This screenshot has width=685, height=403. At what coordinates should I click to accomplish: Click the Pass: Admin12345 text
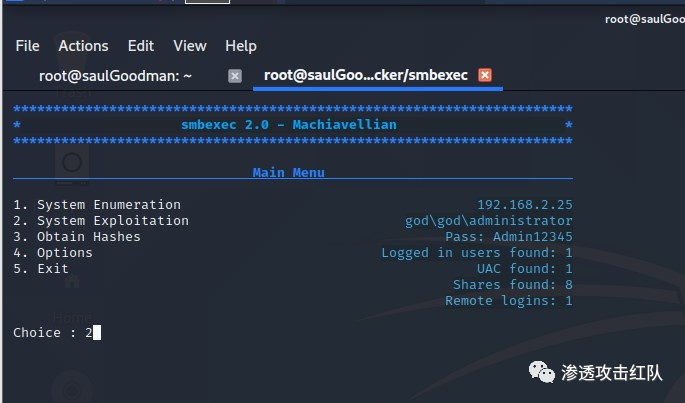pos(509,237)
